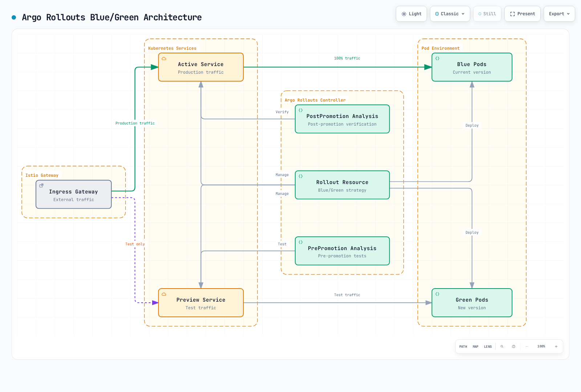Enter Present mode
Viewport: 581px width, 392px height.
pyautogui.click(x=523, y=14)
